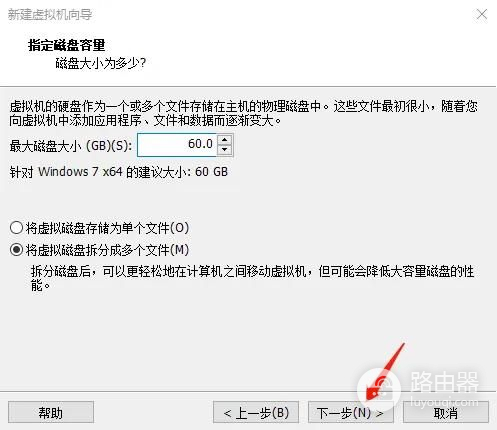Select 将虚拟磁盘存储为单个文件(O) radio button
497x430 pixels.
click(x=16, y=228)
